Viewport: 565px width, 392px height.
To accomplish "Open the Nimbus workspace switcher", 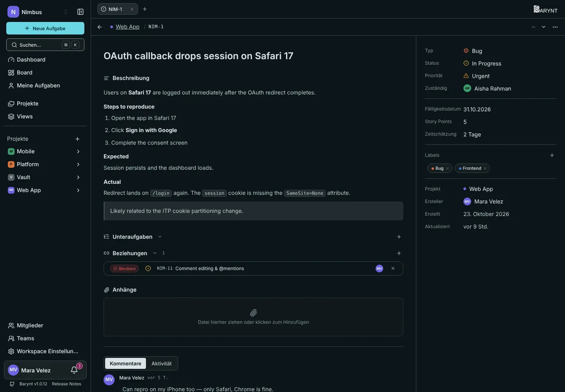I will 38,12.
